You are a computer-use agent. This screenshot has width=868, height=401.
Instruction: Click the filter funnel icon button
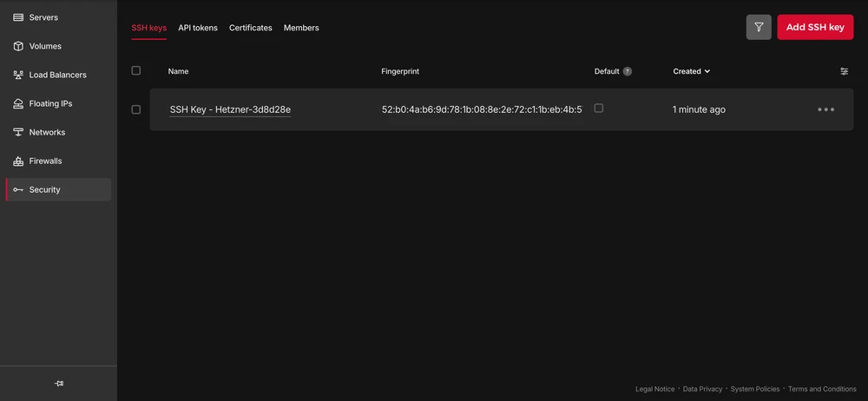pyautogui.click(x=759, y=27)
